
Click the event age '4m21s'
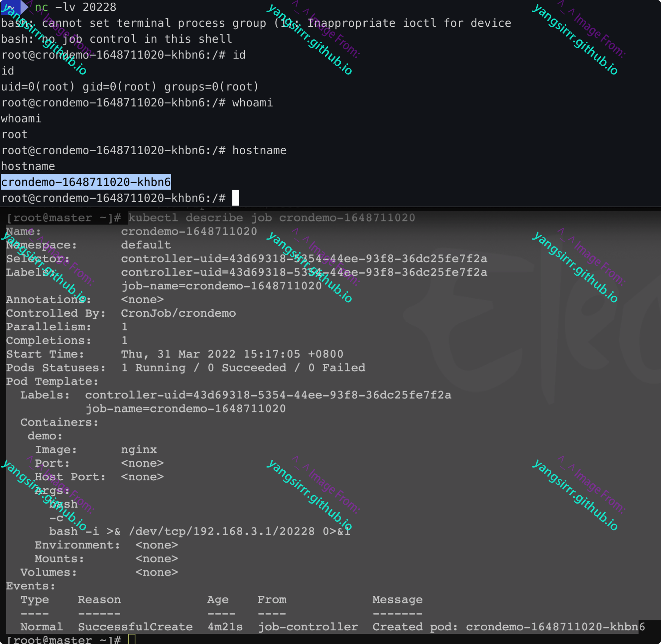pyautogui.click(x=225, y=627)
